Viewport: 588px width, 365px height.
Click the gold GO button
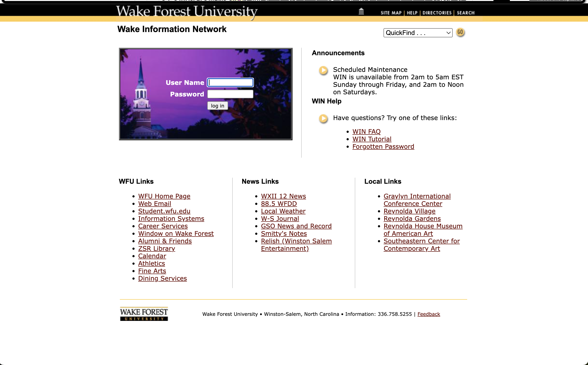pyautogui.click(x=460, y=32)
